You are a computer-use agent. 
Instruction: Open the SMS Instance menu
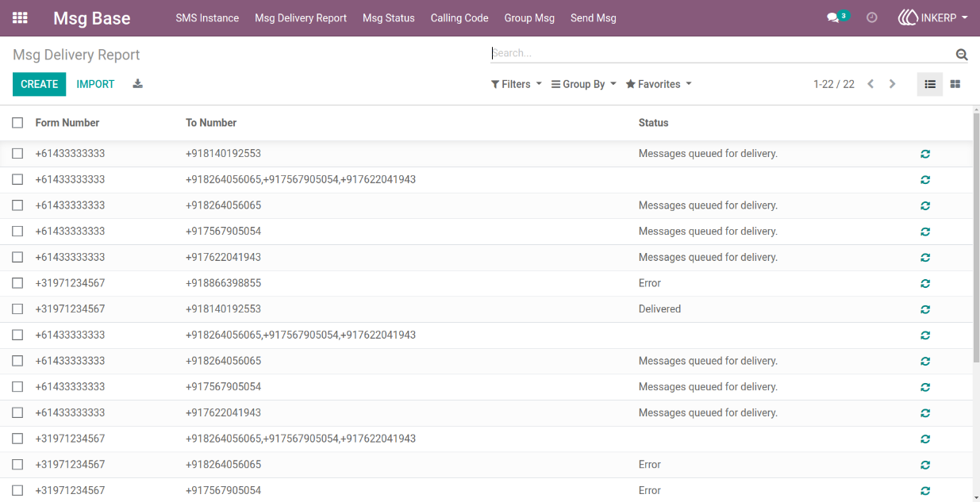click(x=207, y=18)
